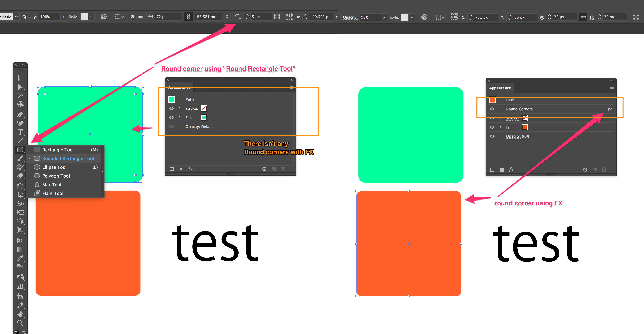Select the Eyedropper tool

[20, 258]
